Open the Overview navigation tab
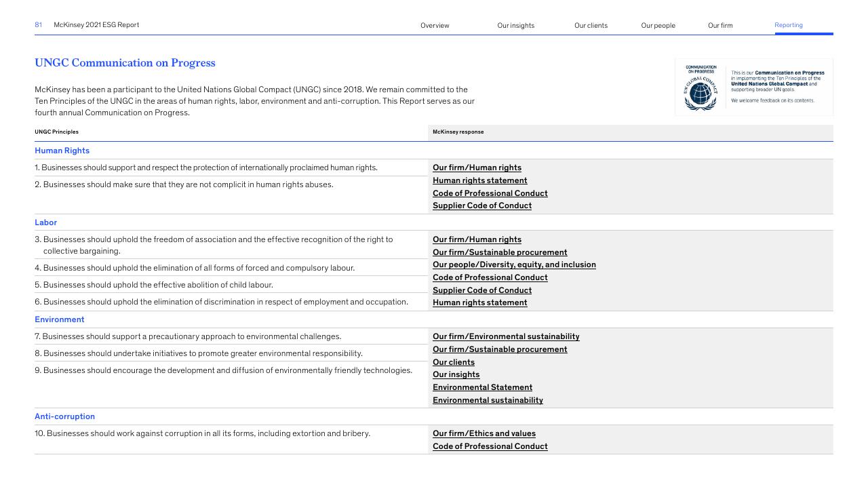The image size is (868, 489). [x=435, y=26]
